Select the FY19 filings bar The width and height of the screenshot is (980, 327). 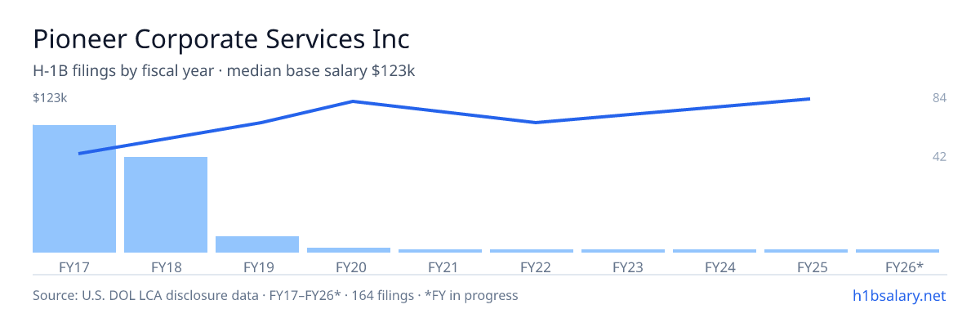click(x=257, y=244)
